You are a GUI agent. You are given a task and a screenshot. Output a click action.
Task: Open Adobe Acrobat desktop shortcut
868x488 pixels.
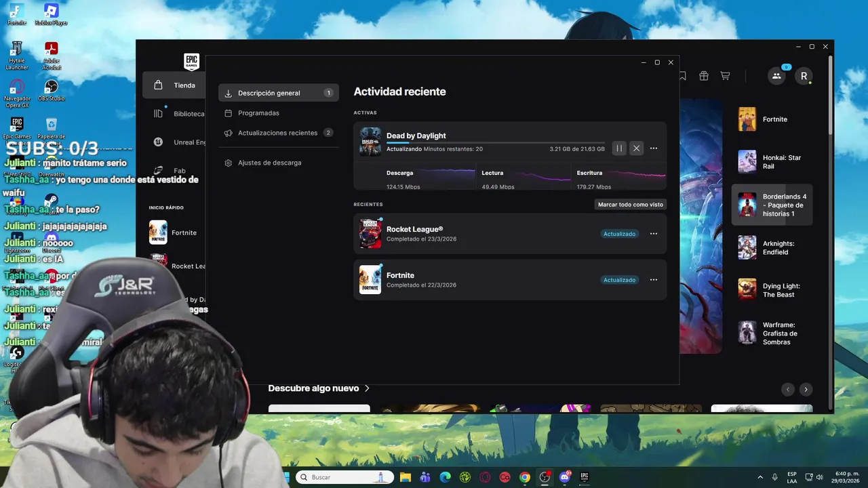[x=51, y=56]
